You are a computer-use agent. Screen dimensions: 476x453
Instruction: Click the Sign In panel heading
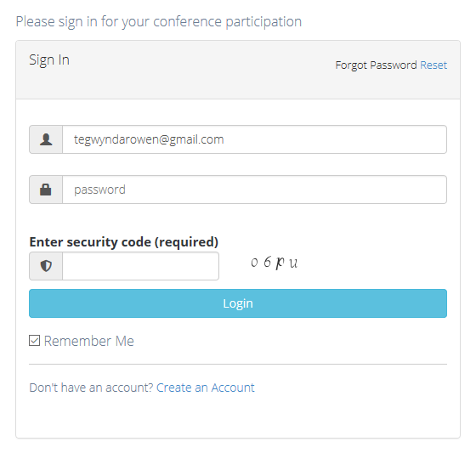click(49, 60)
